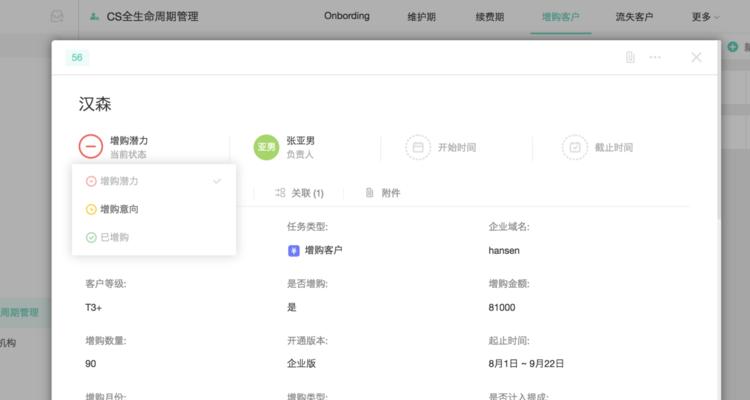Set the 截止时间 due date

(614, 147)
